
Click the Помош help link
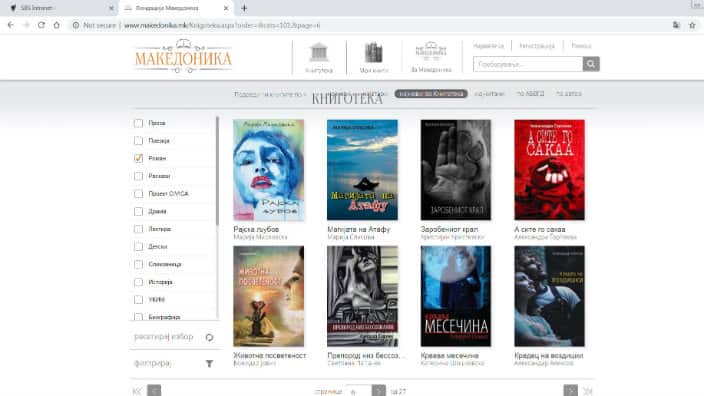tap(581, 46)
